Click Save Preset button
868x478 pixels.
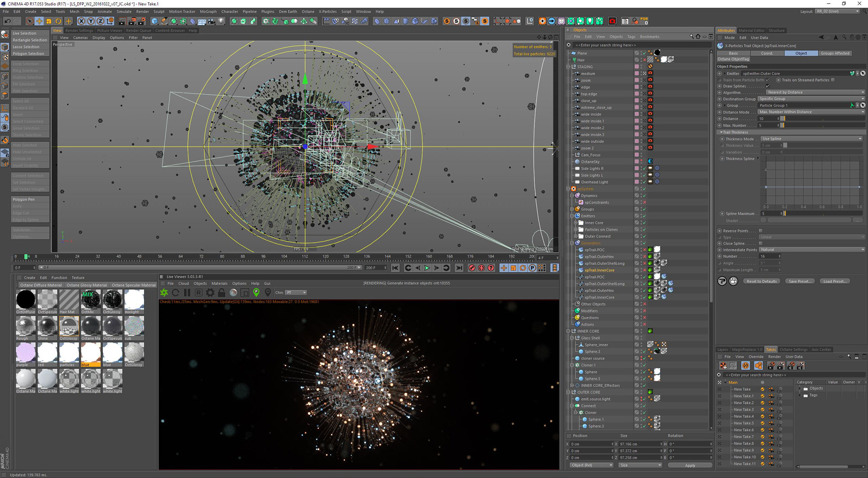[799, 281]
